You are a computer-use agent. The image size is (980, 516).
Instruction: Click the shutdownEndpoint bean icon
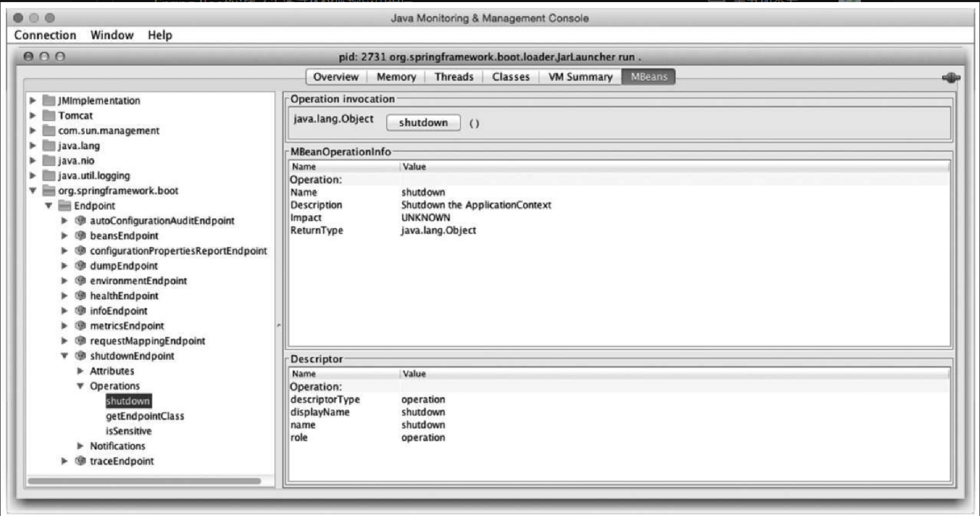[81, 356]
